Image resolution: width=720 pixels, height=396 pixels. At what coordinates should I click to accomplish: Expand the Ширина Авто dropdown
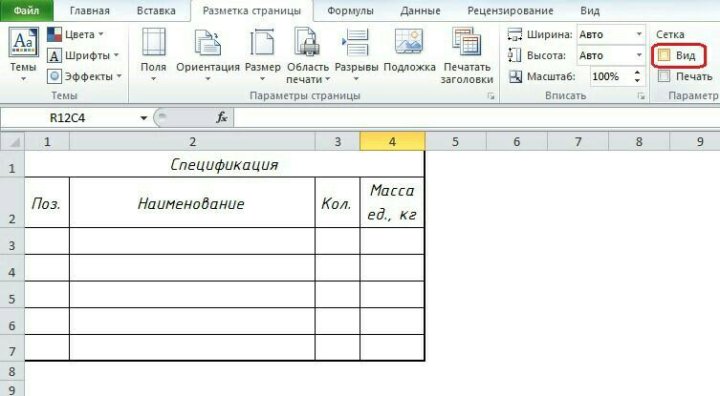[639, 34]
